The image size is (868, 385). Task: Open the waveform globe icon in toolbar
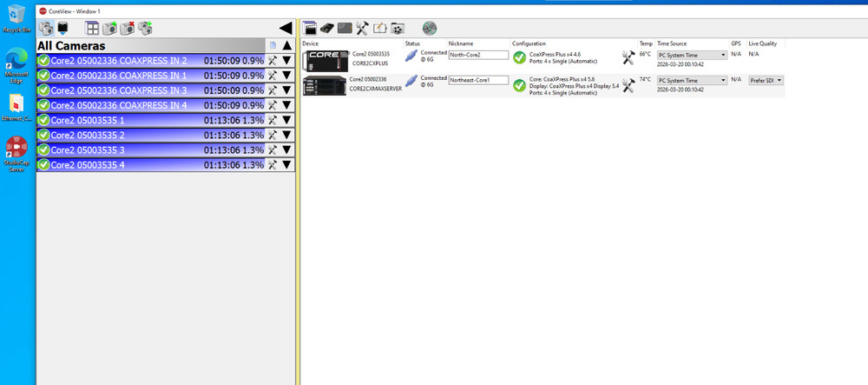(x=429, y=29)
